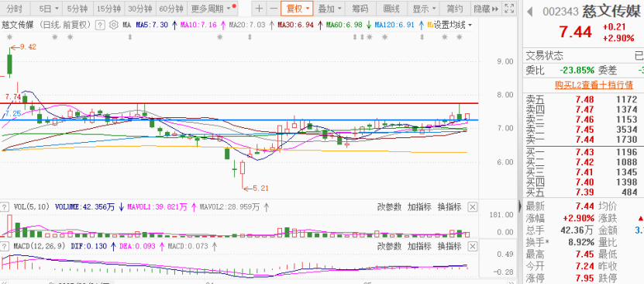This screenshot has width=644, height=284.
Task: Click help question mark beside 前复权
Action: click(x=100, y=26)
